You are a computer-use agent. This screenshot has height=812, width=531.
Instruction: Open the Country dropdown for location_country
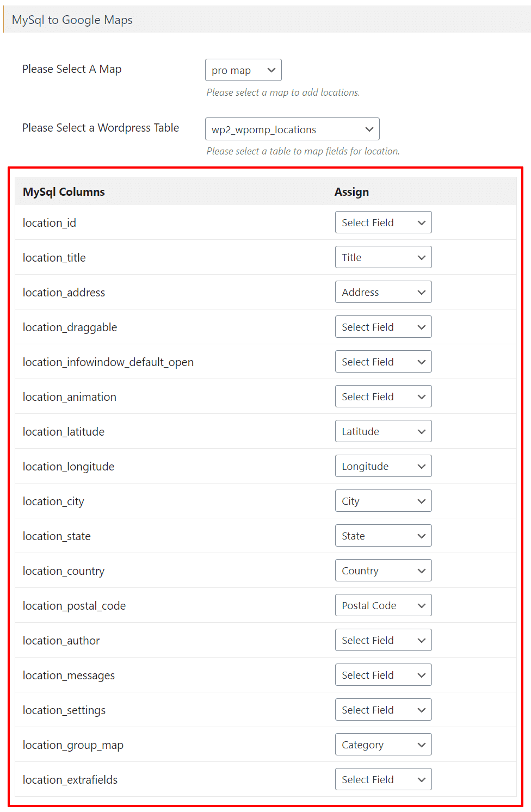[383, 570]
